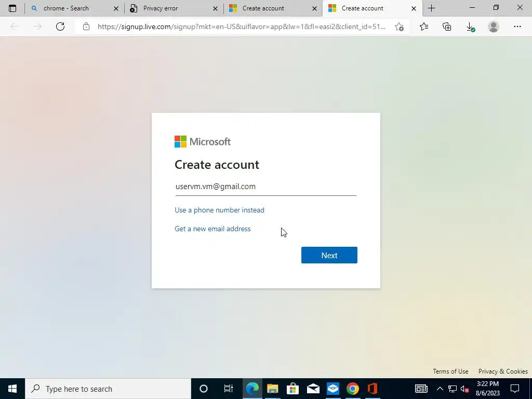The height and width of the screenshot is (399, 532).
Task: Reload the current page
Action: [60, 26]
